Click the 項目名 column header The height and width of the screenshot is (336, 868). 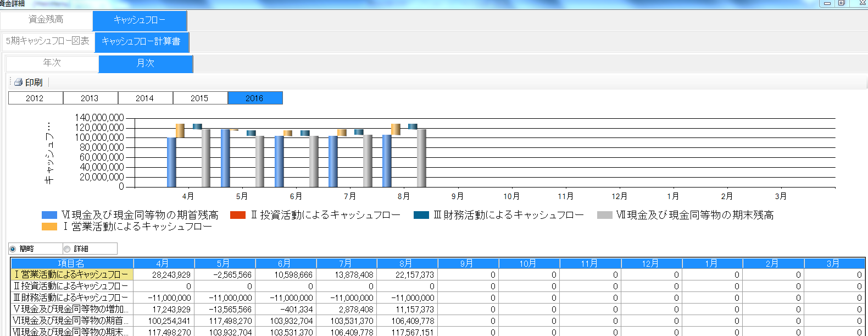(x=71, y=263)
